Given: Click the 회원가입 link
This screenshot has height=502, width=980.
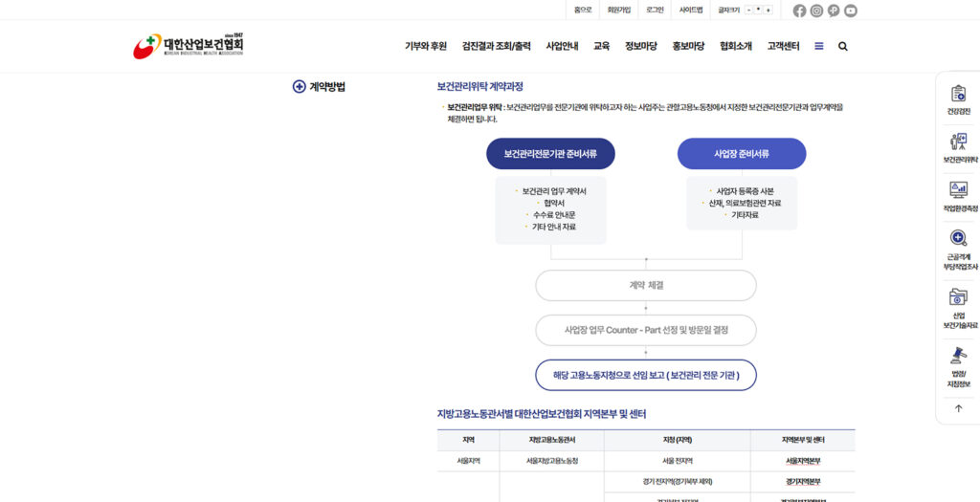Looking at the screenshot, I should point(619,10).
